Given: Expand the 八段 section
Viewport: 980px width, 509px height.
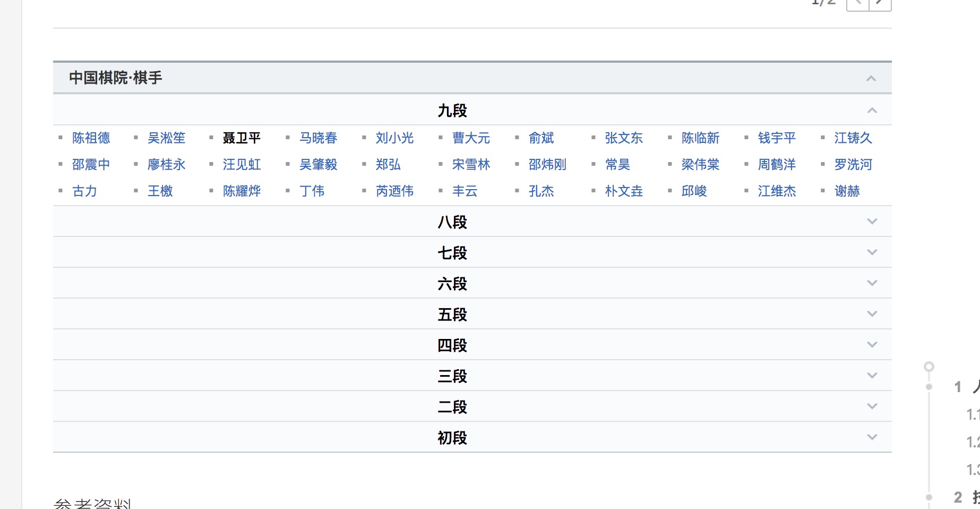Looking at the screenshot, I should click(x=872, y=221).
